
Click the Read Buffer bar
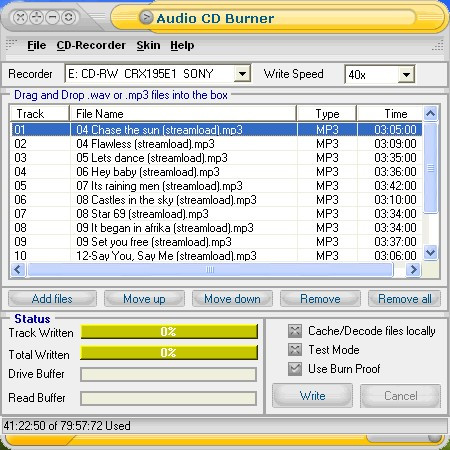point(168,398)
